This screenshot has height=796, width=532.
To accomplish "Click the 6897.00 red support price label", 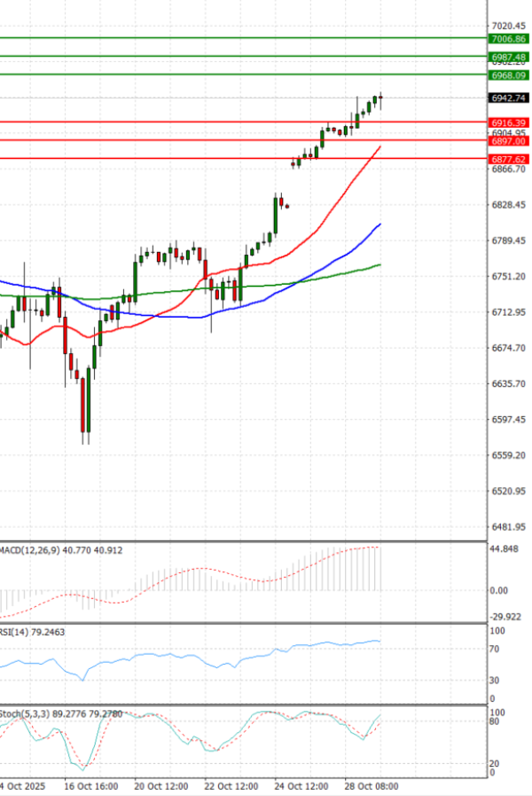I will (x=508, y=140).
